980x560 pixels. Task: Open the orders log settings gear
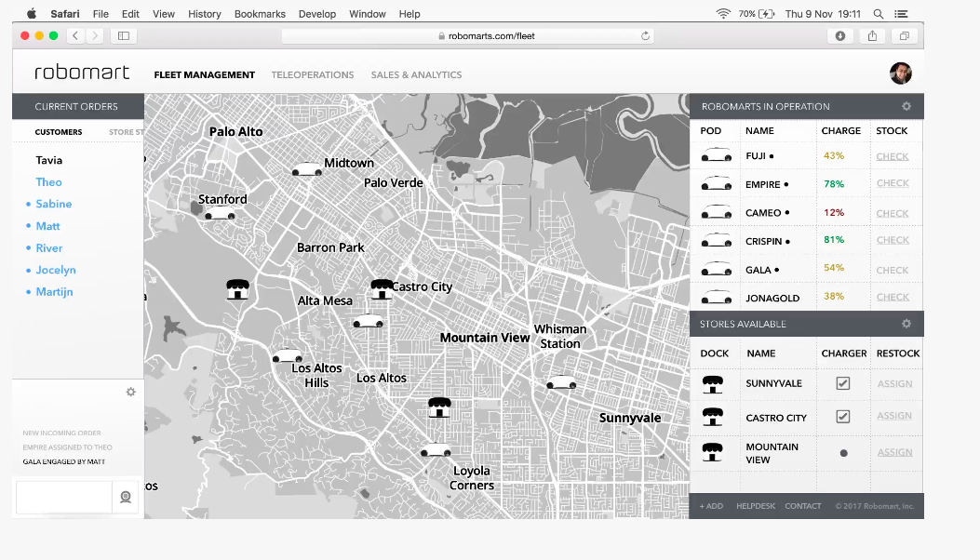tap(131, 392)
